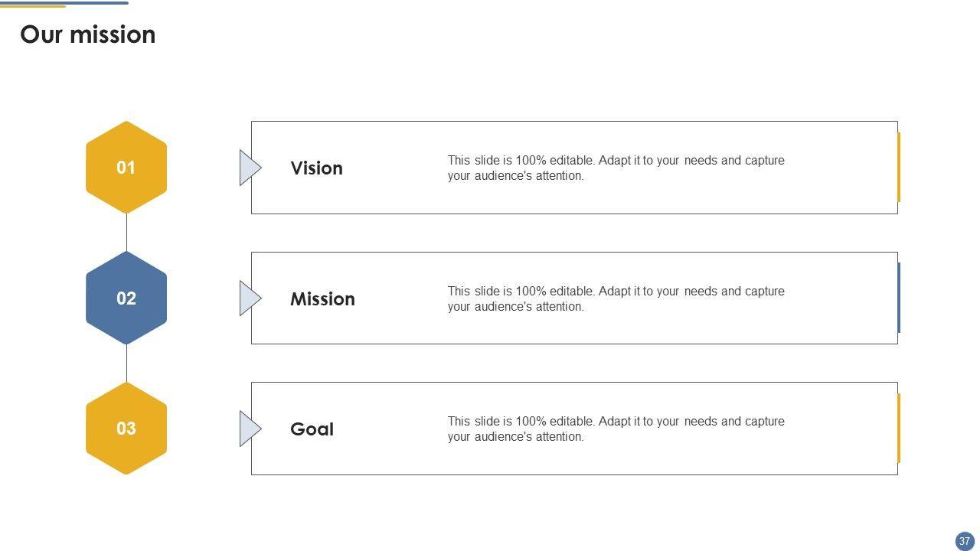980x551 pixels.
Task: Click the description text in the Vision box
Action: click(x=616, y=168)
